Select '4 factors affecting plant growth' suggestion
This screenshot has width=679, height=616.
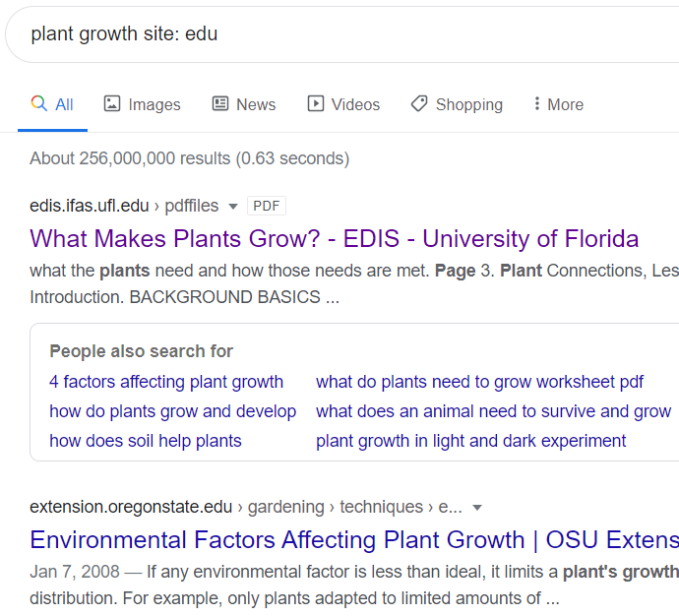point(166,382)
